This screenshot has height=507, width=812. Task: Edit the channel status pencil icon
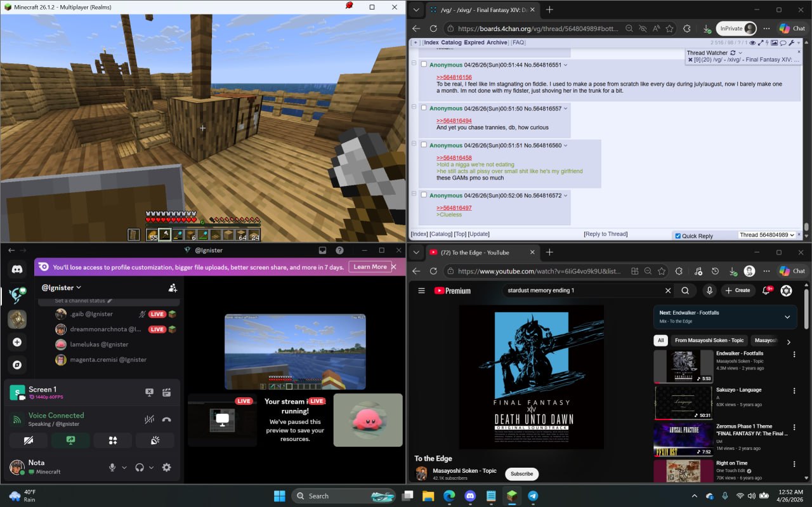point(110,301)
